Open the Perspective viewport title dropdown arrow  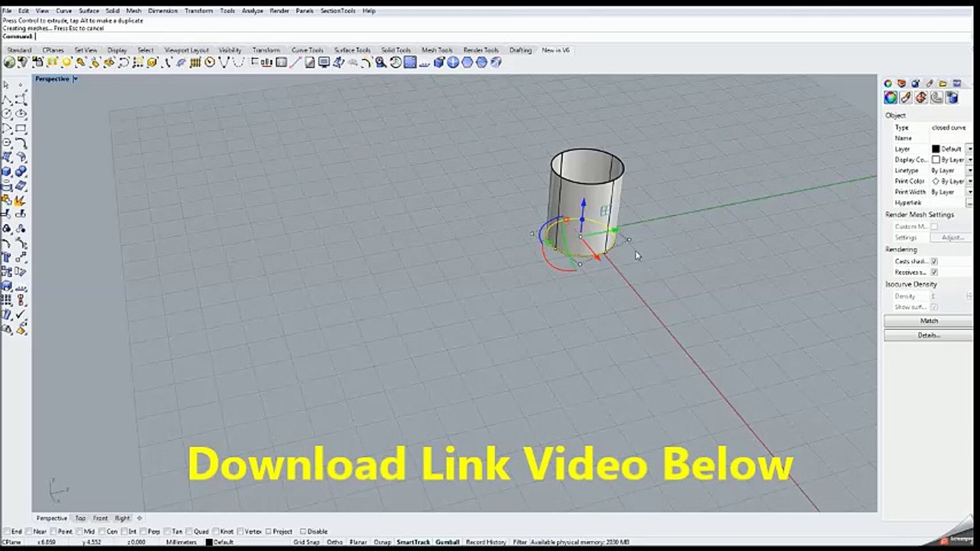(x=75, y=79)
